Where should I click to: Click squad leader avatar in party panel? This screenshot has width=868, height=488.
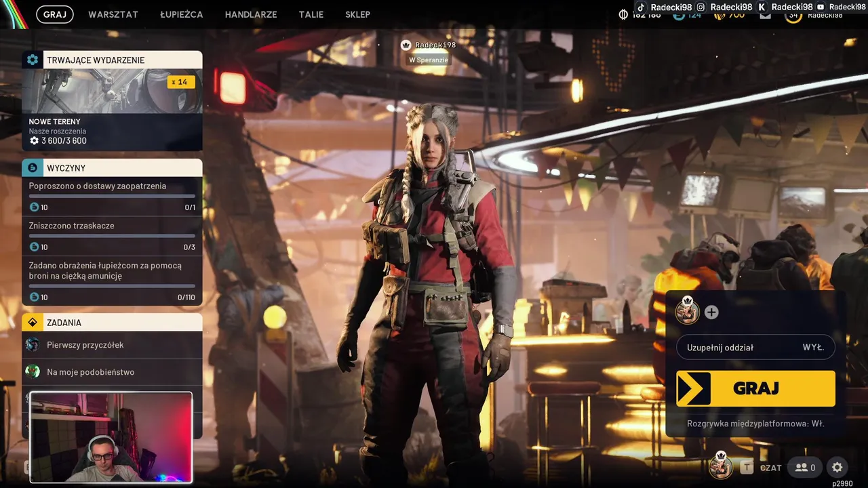click(x=688, y=311)
